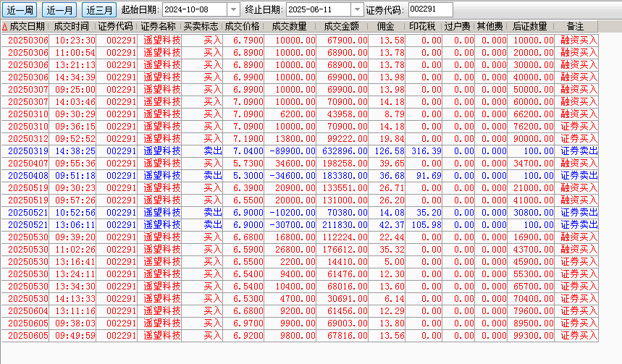Click the 近一周 button

point(20,10)
